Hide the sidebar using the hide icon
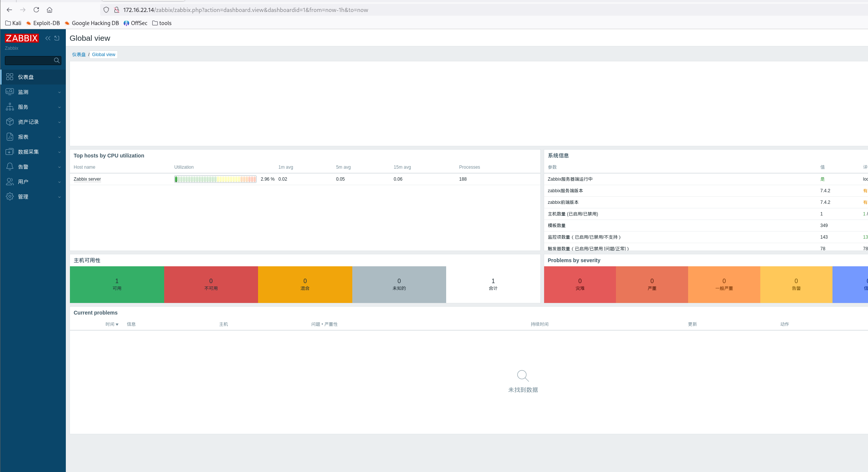The width and height of the screenshot is (868, 472). coord(57,38)
